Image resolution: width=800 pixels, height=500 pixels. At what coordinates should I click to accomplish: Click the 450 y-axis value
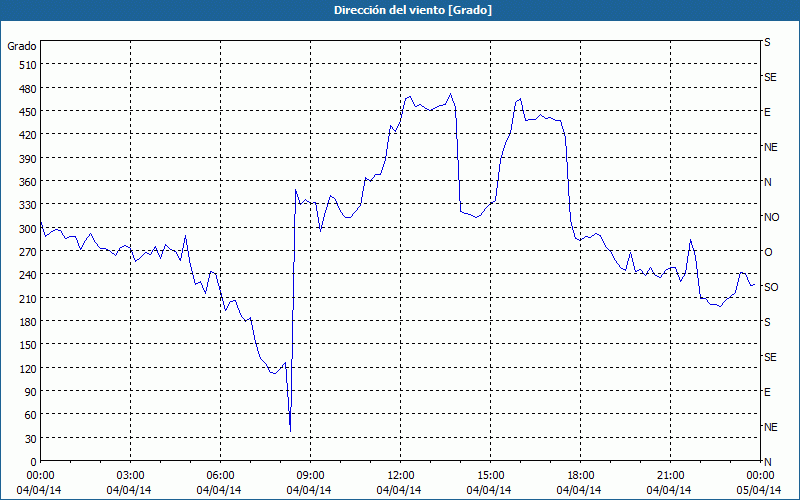pyautogui.click(x=28, y=112)
